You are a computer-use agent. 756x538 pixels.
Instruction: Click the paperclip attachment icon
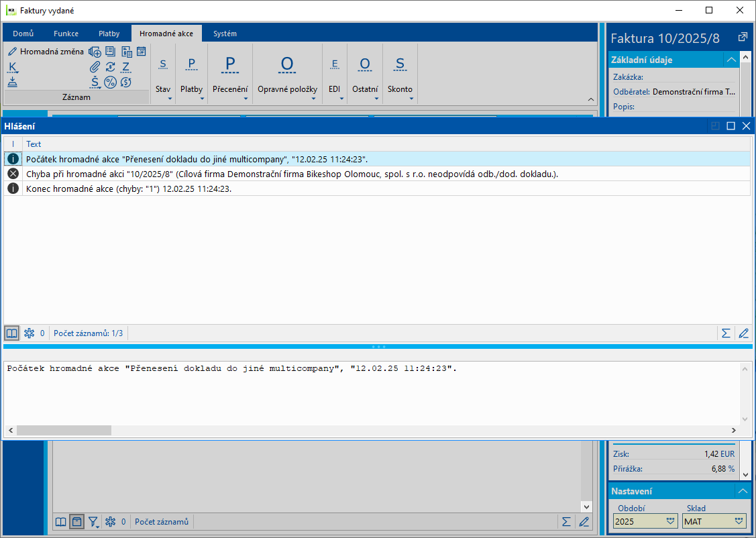(95, 67)
